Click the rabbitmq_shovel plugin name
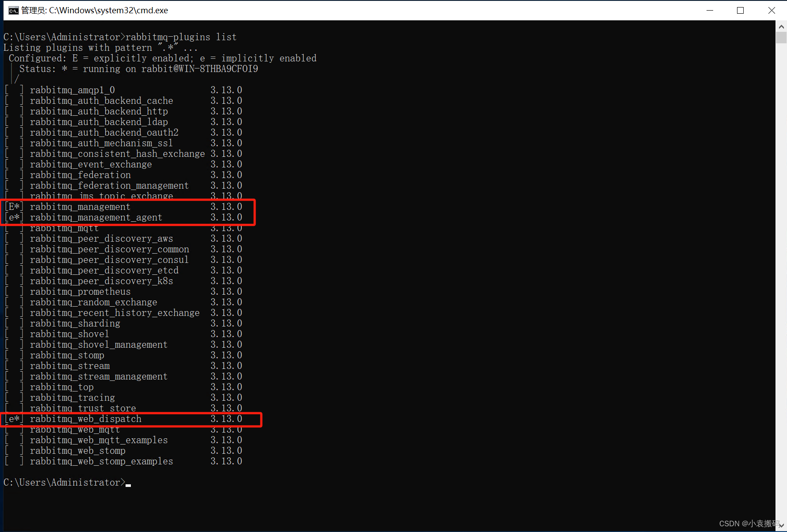 (69, 334)
